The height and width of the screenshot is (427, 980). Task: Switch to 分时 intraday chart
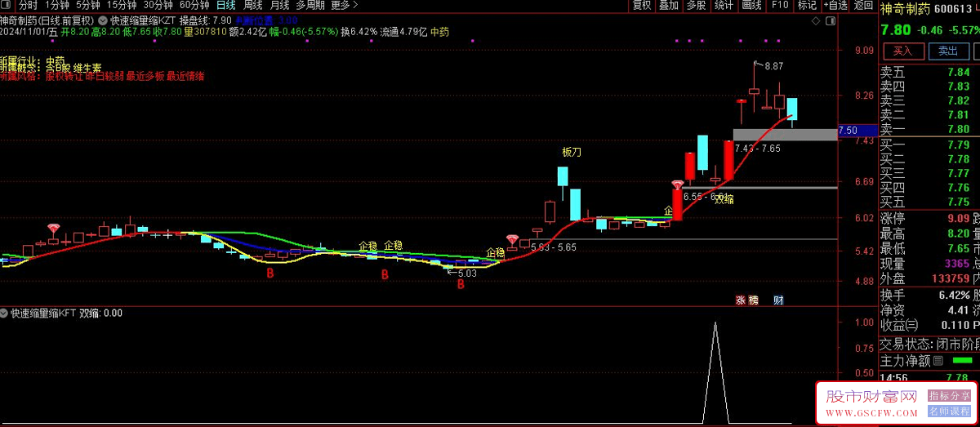pyautogui.click(x=28, y=5)
